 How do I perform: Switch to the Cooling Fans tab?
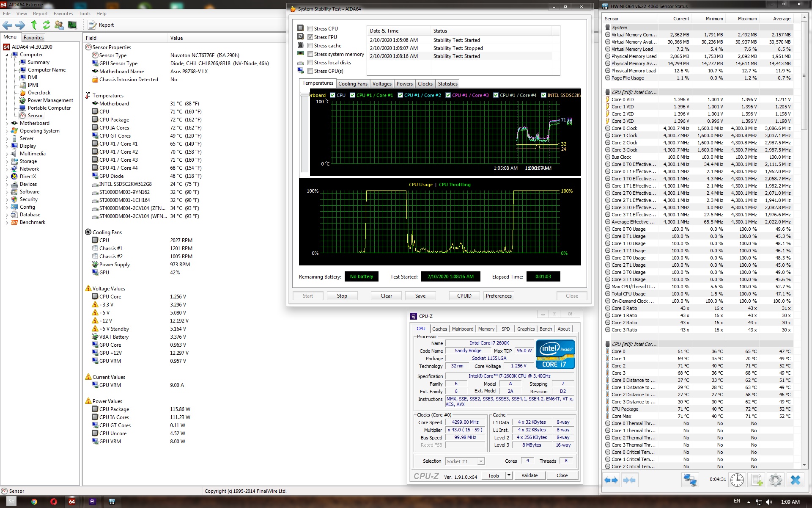tap(352, 84)
